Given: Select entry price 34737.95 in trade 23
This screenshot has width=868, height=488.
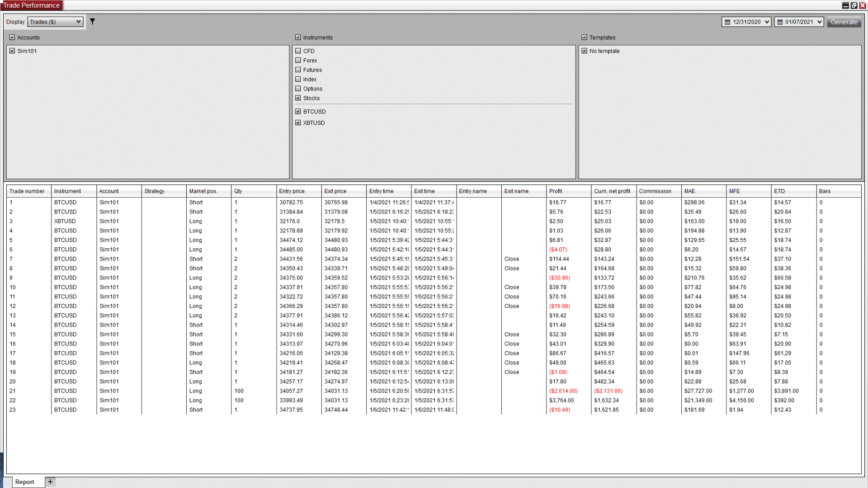Looking at the screenshot, I should click(291, 410).
